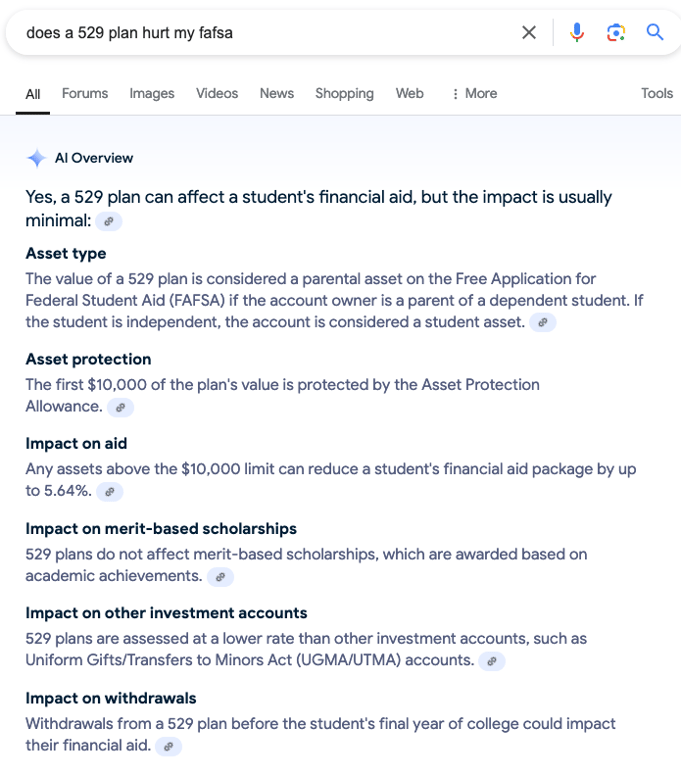Switch to the Videos tab

(x=217, y=94)
